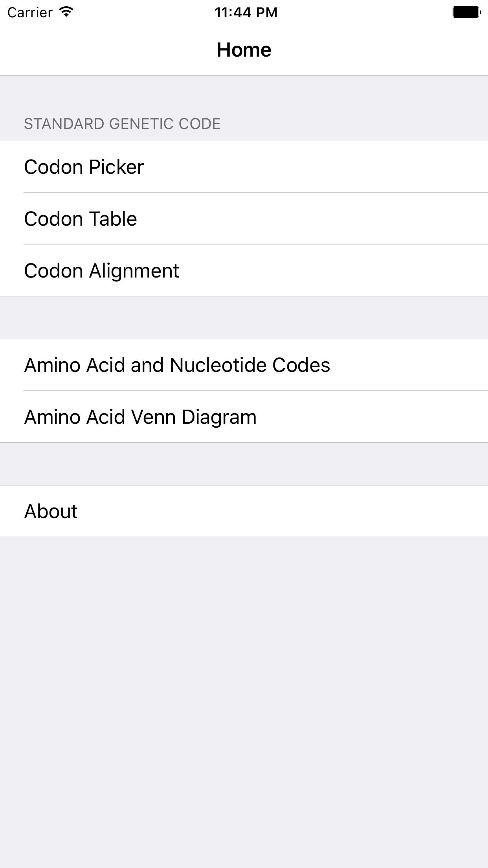488x868 pixels.
Task: Click the words 'Venn Diagram' in list
Action: tap(194, 417)
